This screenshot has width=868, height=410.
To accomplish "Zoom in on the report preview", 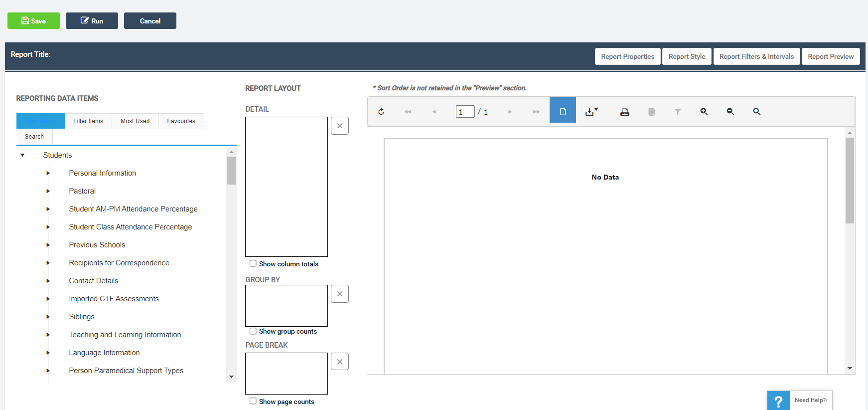I will 704,112.
